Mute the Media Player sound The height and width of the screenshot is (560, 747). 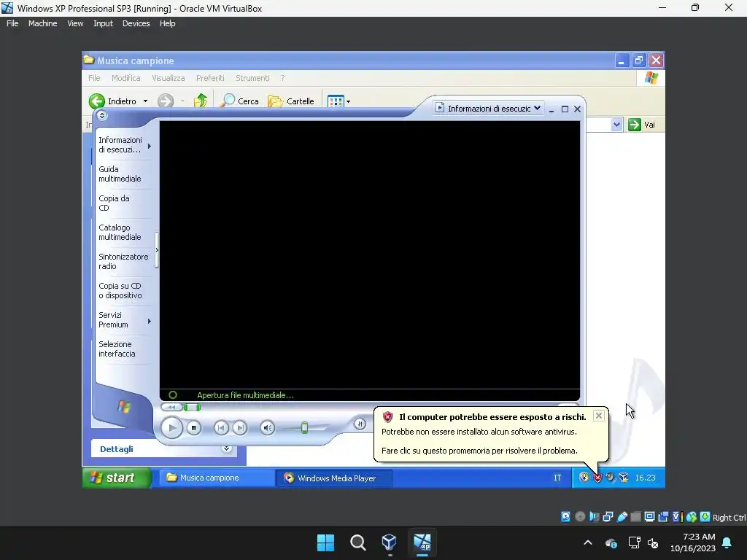267,427
